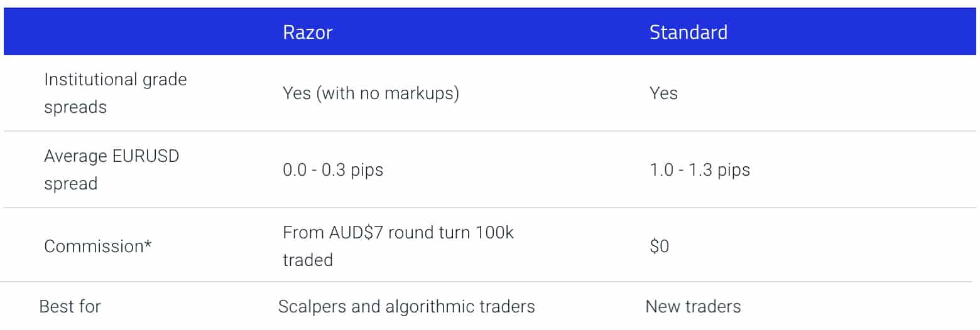
Task: Click the "0.0 - 0.3 pips" value
Action: pyautogui.click(x=333, y=170)
